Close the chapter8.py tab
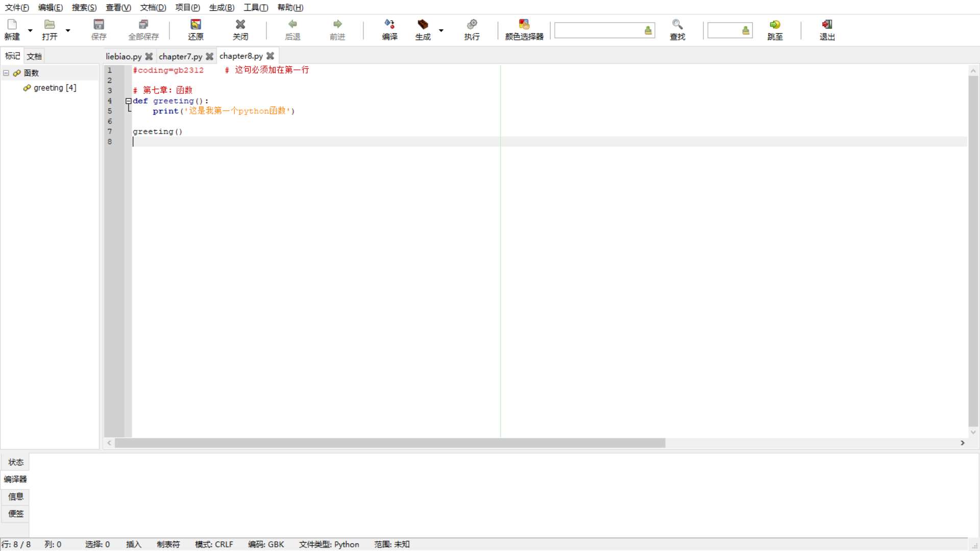 pos(271,56)
